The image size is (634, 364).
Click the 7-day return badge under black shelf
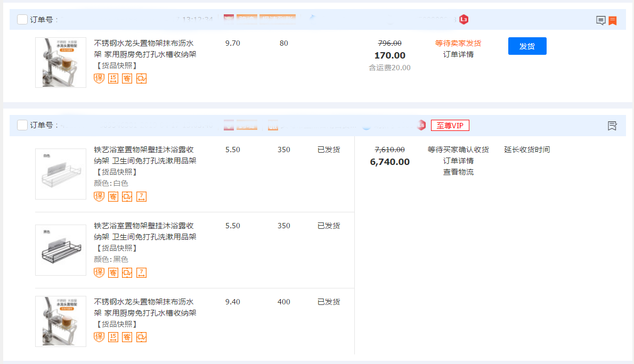(141, 272)
